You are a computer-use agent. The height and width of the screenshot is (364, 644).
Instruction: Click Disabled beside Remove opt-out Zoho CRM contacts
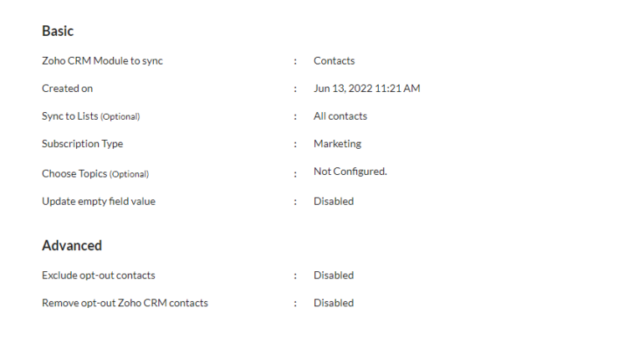tap(333, 303)
